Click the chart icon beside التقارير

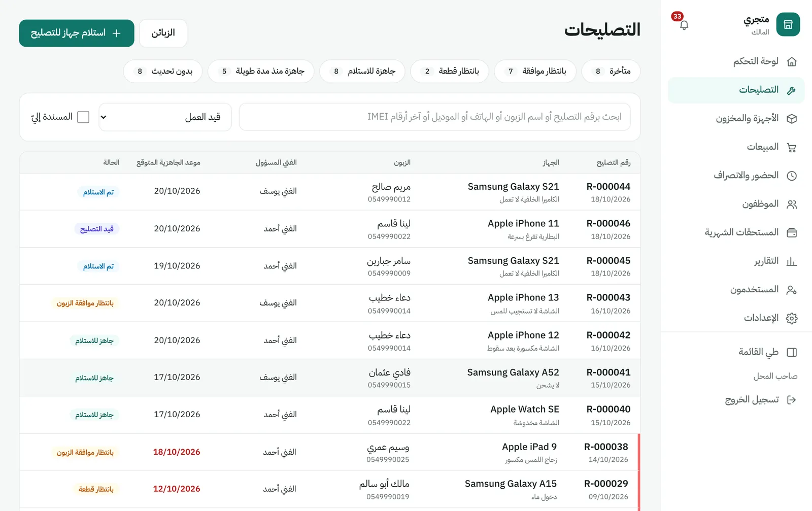coord(791,261)
